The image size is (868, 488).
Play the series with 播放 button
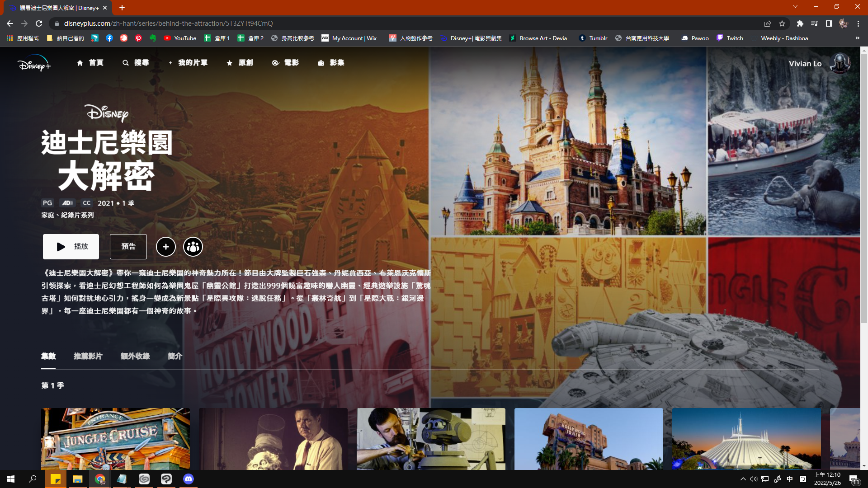point(71,247)
